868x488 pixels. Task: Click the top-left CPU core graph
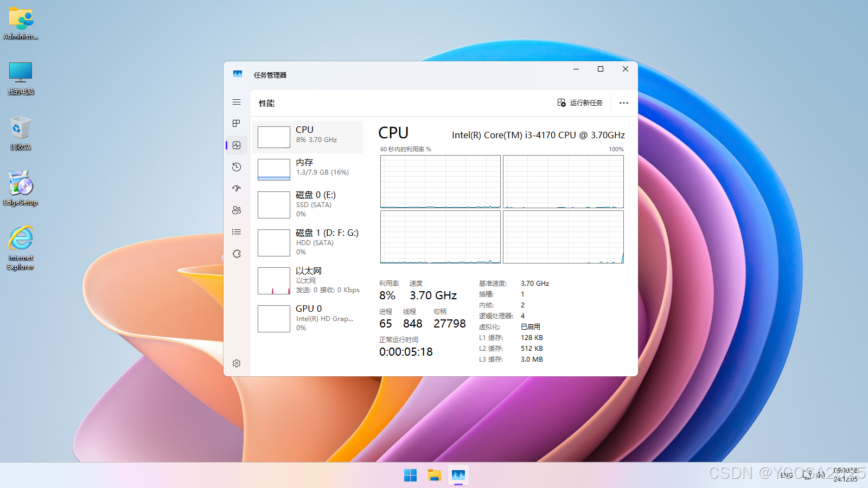click(x=441, y=182)
